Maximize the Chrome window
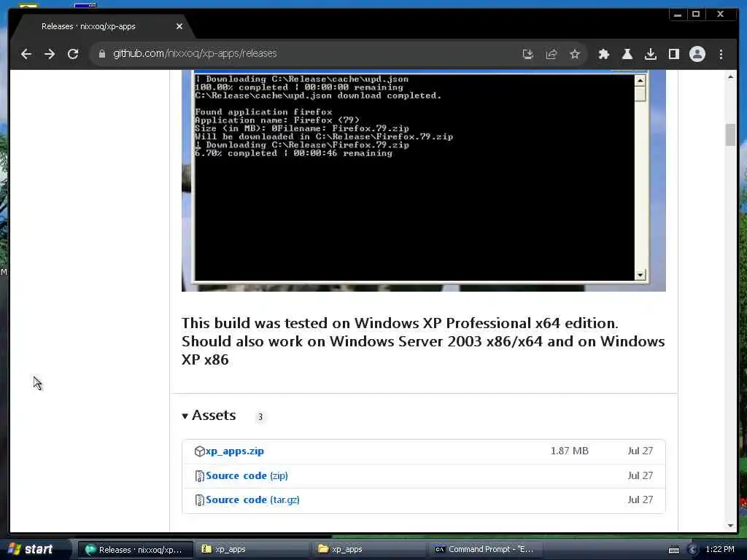This screenshot has width=747, height=560. [x=696, y=15]
